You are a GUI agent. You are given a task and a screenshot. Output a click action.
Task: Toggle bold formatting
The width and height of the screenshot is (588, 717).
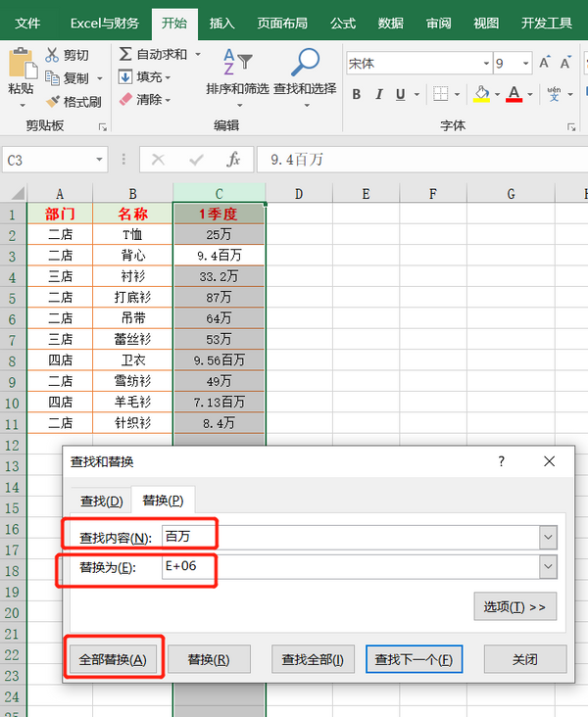(357, 94)
